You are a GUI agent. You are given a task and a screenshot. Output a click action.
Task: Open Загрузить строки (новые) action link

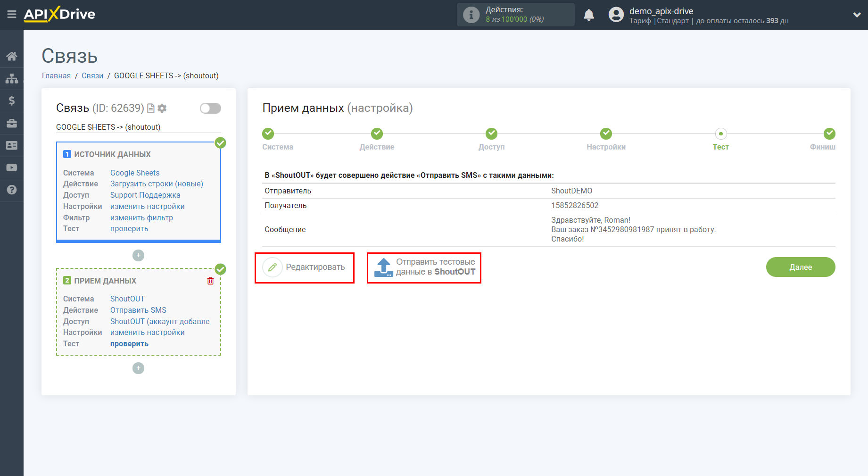(157, 184)
